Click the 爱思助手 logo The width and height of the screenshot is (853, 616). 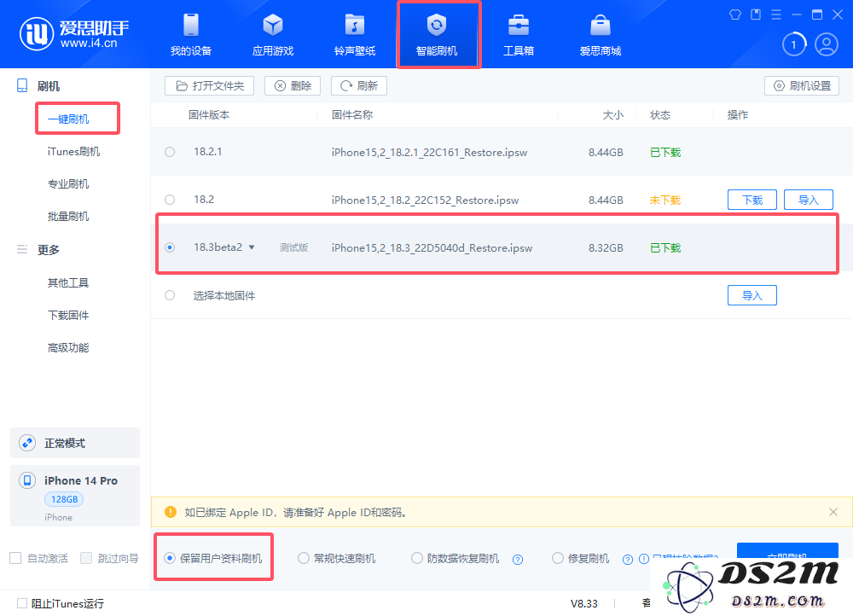74,34
